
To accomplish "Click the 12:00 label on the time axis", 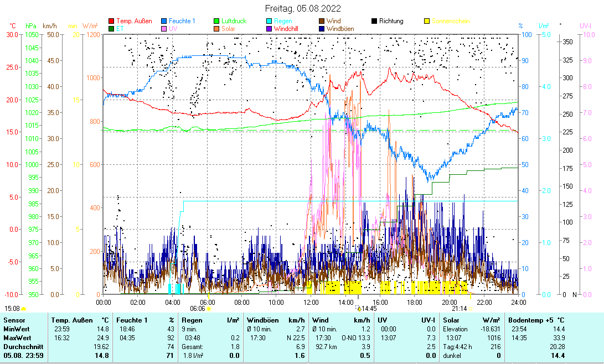I will 311,303.
